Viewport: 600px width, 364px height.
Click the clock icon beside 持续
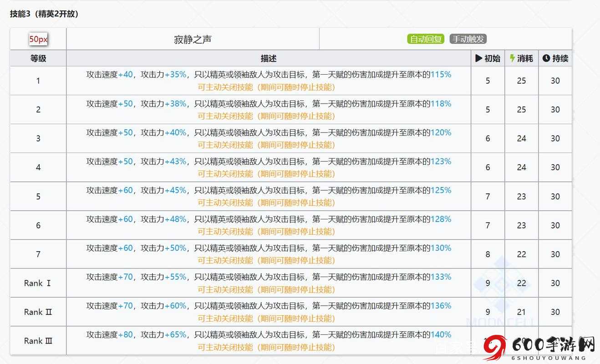[546, 58]
